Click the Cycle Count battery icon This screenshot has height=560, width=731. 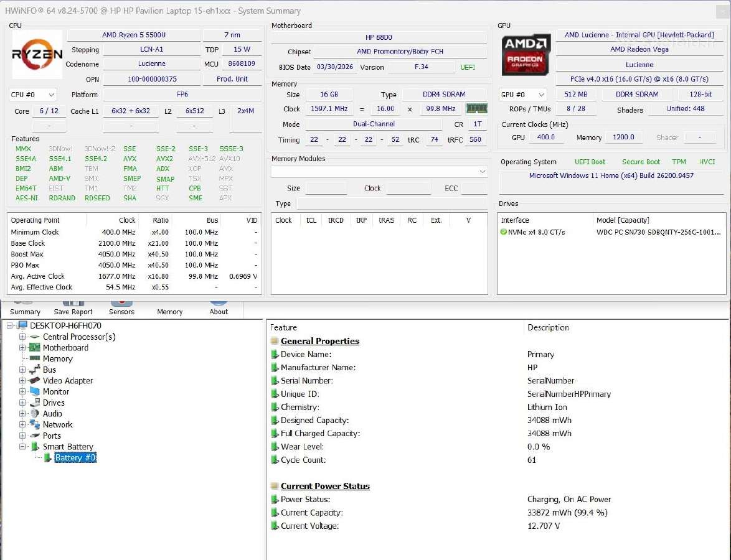[x=275, y=459]
